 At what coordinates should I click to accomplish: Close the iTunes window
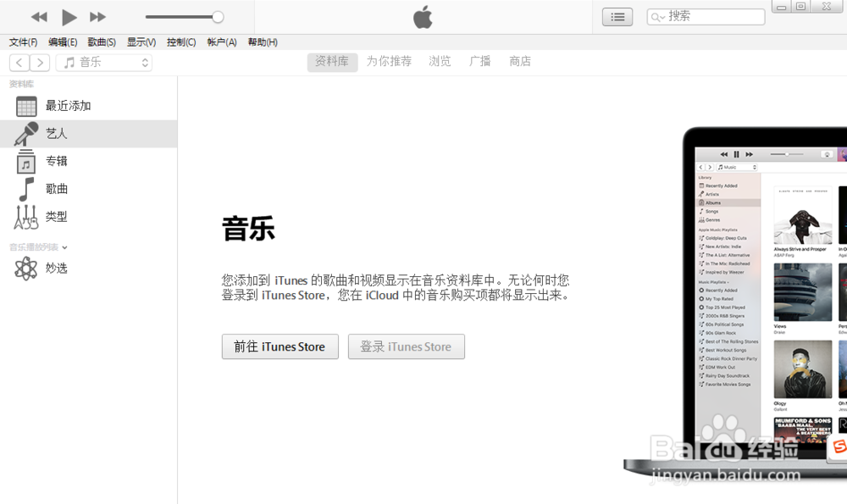pos(827,7)
